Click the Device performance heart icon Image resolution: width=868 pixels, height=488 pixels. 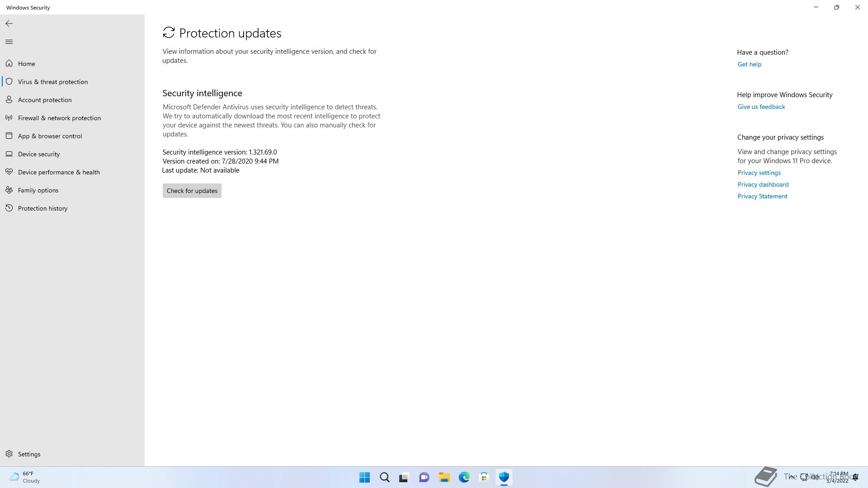pos(9,172)
